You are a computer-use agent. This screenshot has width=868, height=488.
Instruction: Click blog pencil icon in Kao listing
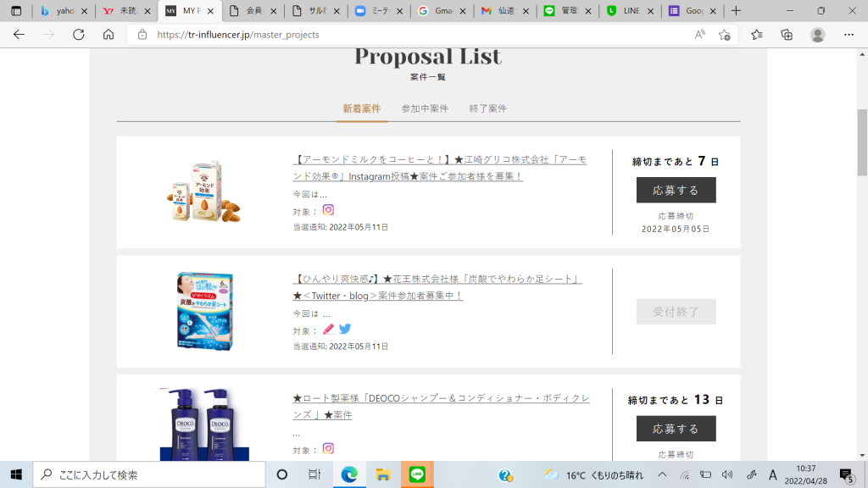[x=328, y=330]
